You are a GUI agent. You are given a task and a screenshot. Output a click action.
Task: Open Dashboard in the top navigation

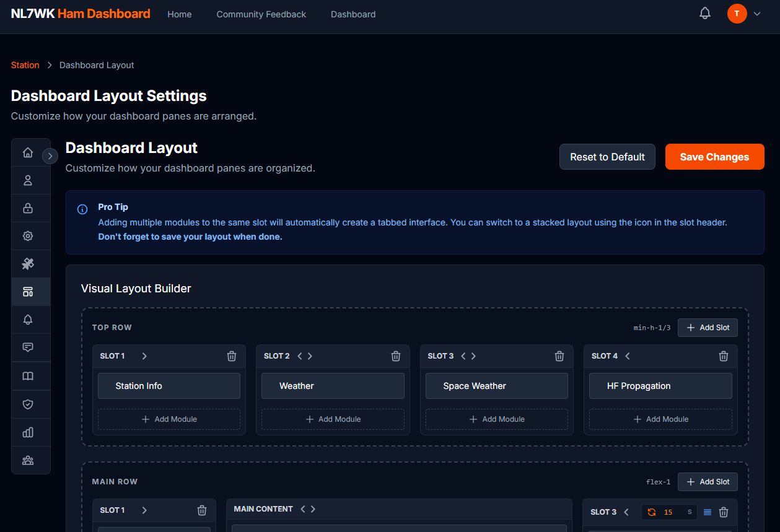tap(353, 14)
